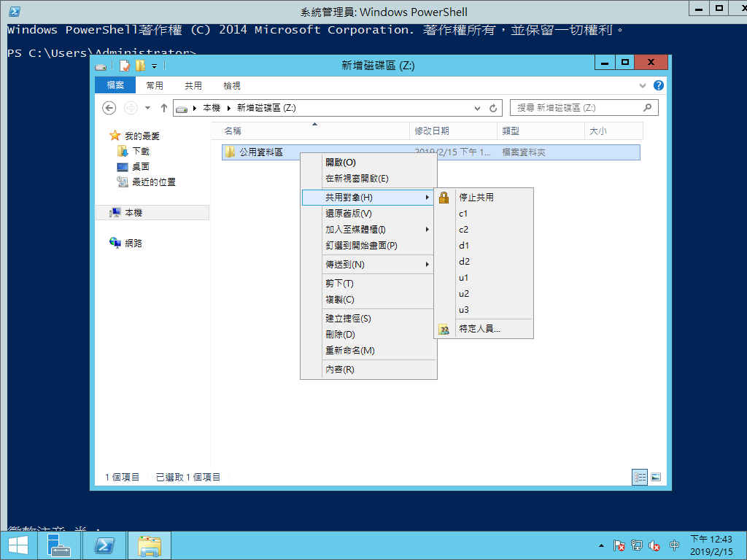Image resolution: width=747 pixels, height=560 pixels.
Task: Click the drive icon in address bar
Action: point(182,109)
